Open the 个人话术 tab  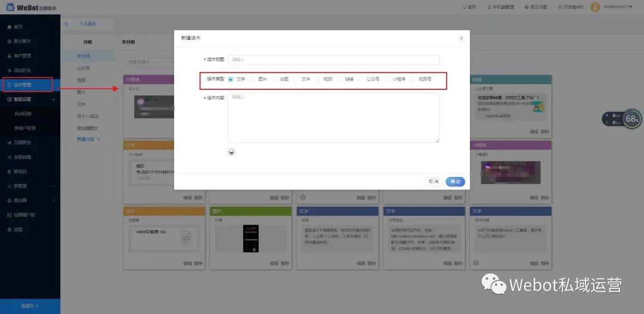click(88, 24)
